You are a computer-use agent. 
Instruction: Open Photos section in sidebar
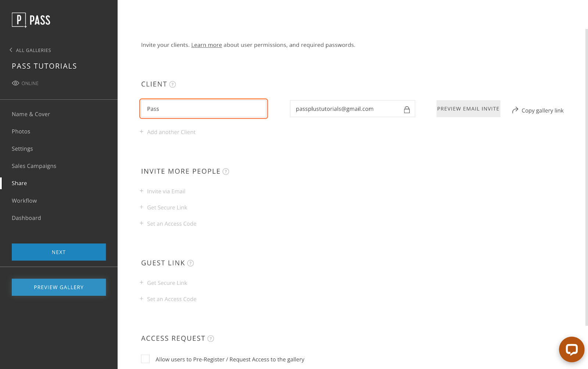pos(21,132)
